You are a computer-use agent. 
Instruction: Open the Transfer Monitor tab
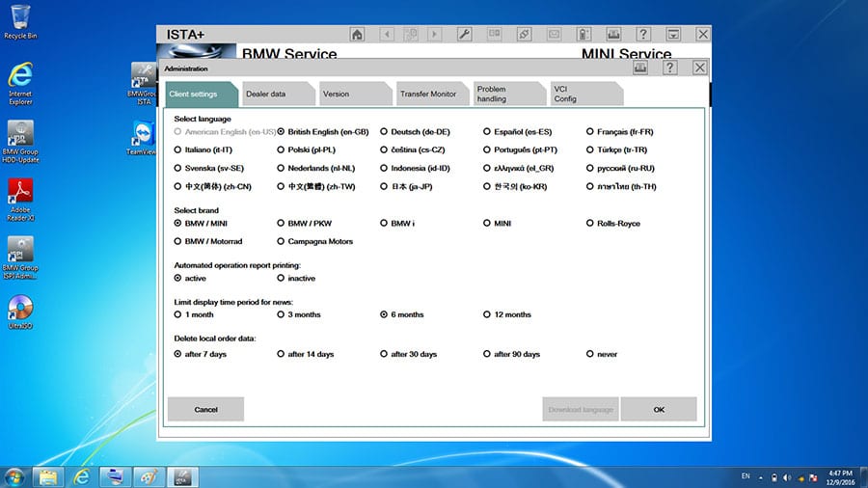(x=431, y=95)
